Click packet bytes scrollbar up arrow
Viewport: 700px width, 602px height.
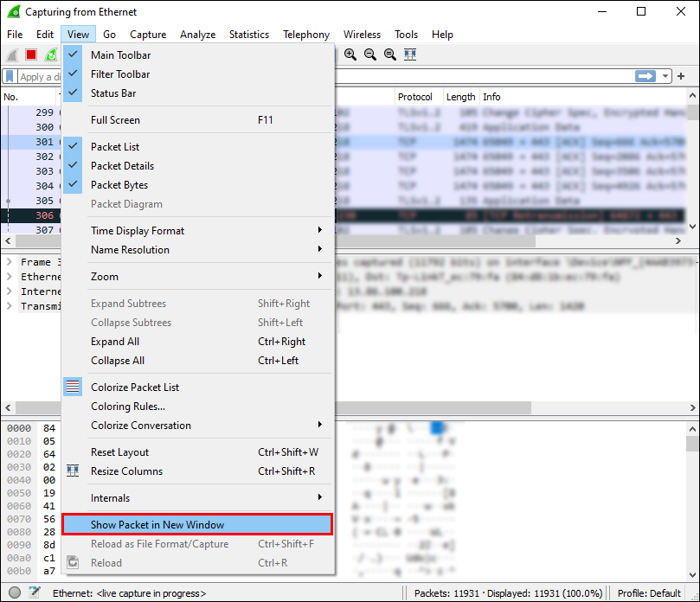point(692,429)
